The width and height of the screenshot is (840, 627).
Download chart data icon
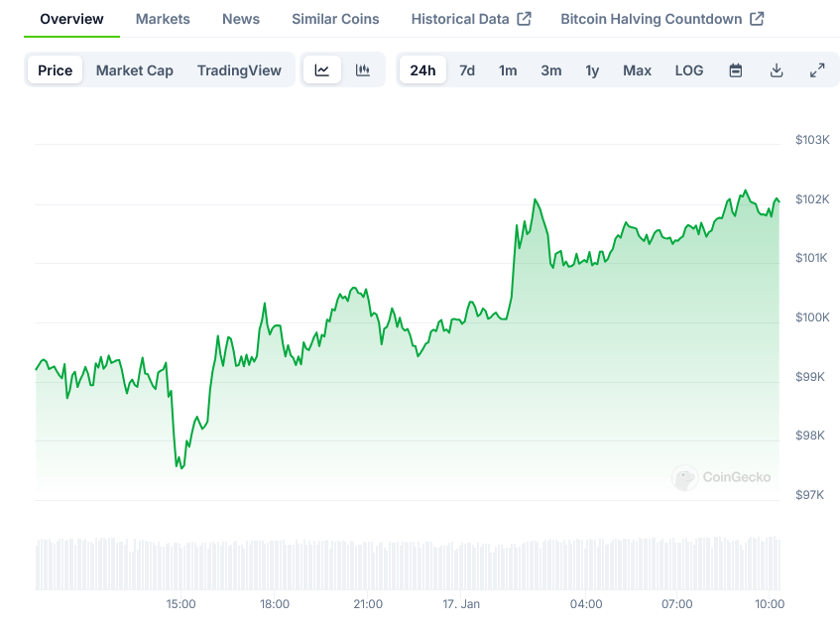(x=777, y=70)
